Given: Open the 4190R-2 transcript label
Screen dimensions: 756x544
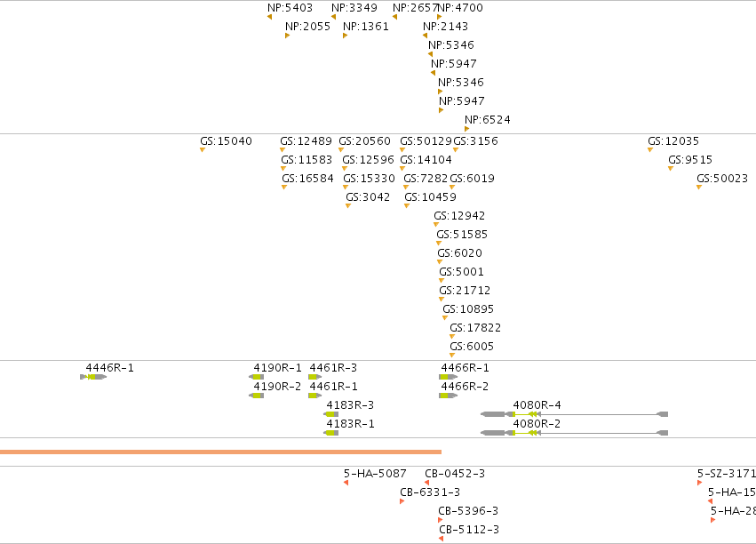Looking at the screenshot, I should point(278,387).
